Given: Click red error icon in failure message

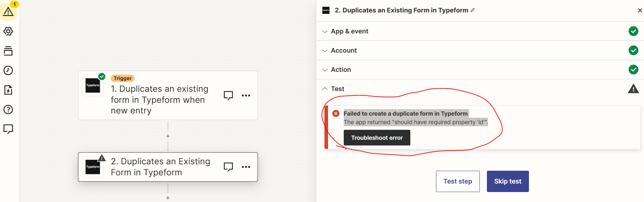Looking at the screenshot, I should pyautogui.click(x=336, y=113).
